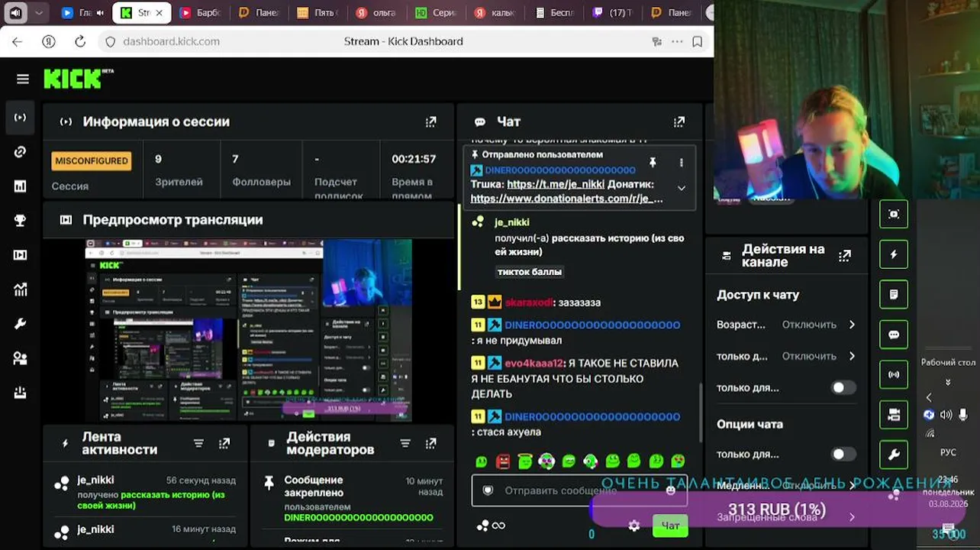Image resolution: width=980 pixels, height=550 pixels.
Task: Click the points infinity balance icon
Action: [491, 526]
